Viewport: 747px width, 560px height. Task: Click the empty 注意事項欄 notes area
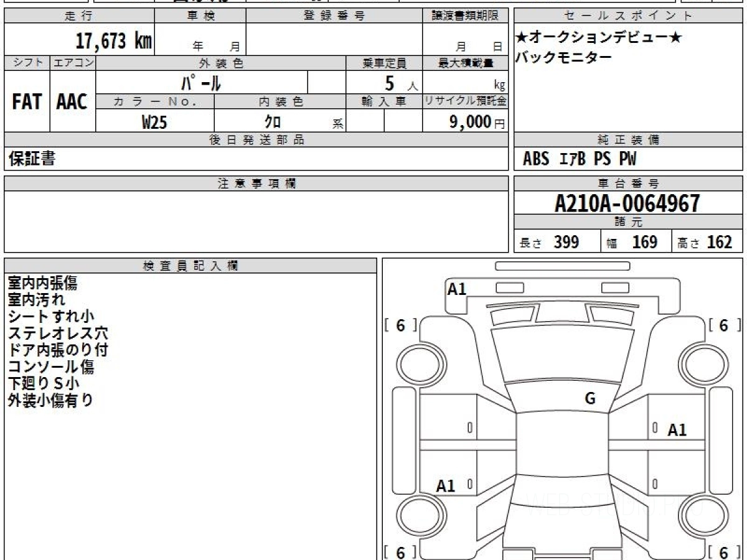pos(256,222)
